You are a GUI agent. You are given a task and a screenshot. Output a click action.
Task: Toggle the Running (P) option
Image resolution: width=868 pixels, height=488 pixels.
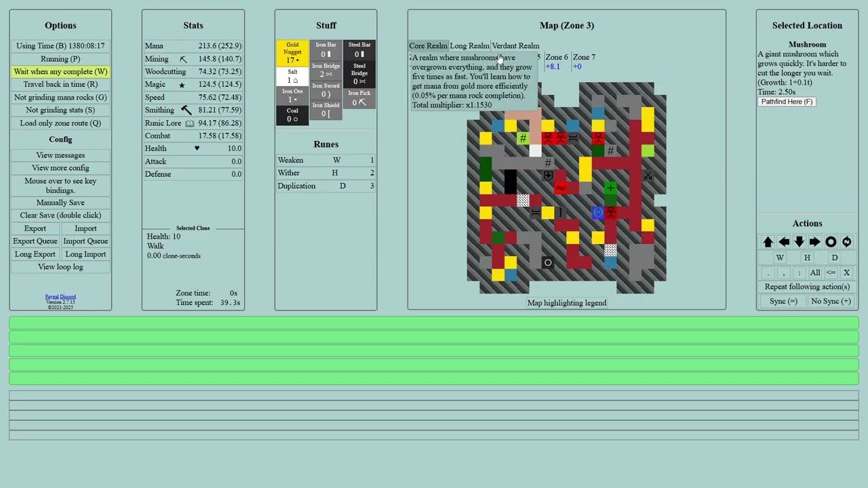pos(60,59)
